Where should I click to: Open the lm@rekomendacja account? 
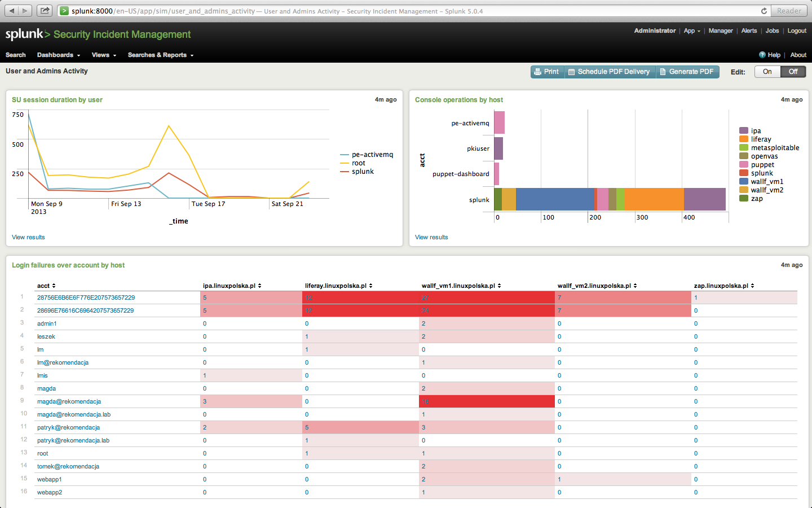[x=63, y=362]
